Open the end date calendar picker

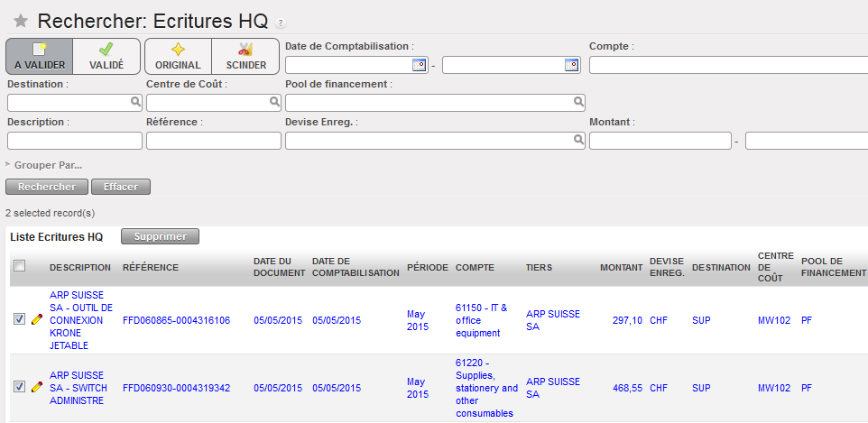pyautogui.click(x=571, y=65)
